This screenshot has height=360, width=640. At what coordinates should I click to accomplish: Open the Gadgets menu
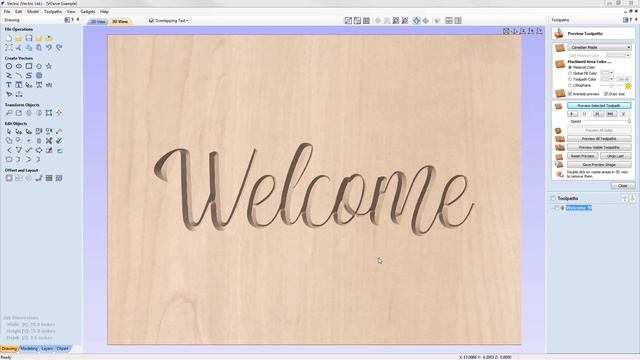click(x=88, y=12)
